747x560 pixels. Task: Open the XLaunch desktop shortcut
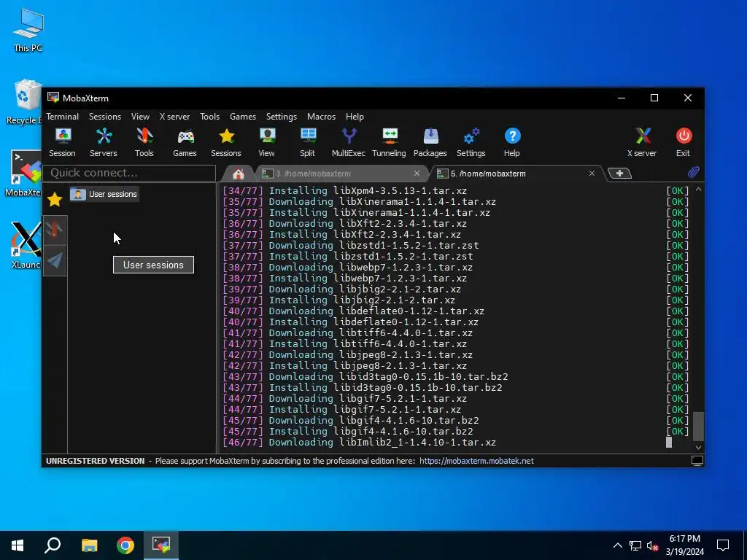click(26, 245)
